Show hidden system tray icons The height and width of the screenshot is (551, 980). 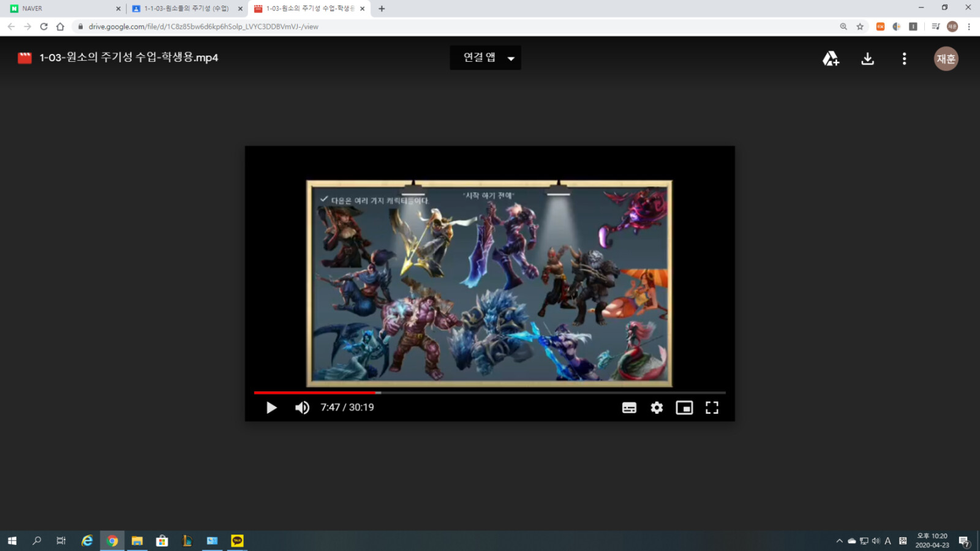tap(839, 541)
